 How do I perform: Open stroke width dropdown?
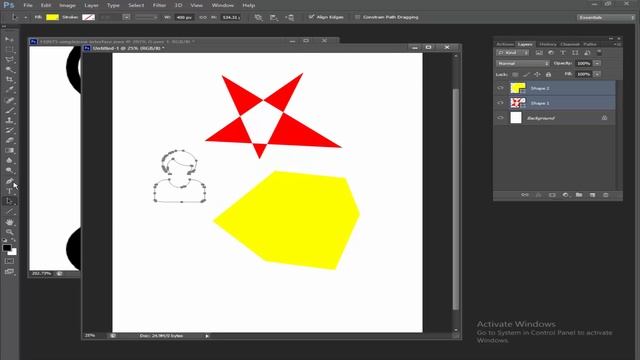click(x=127, y=18)
